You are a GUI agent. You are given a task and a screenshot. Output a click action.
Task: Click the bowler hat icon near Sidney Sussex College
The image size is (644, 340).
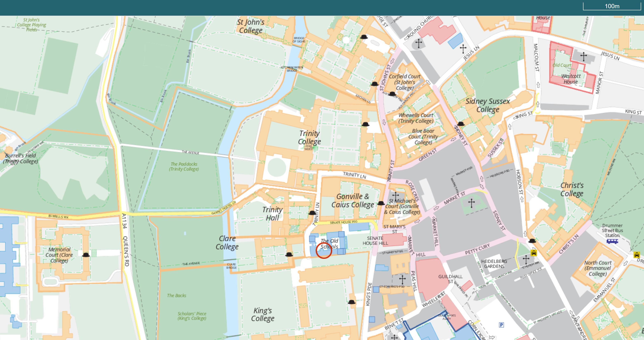pyautogui.click(x=461, y=124)
